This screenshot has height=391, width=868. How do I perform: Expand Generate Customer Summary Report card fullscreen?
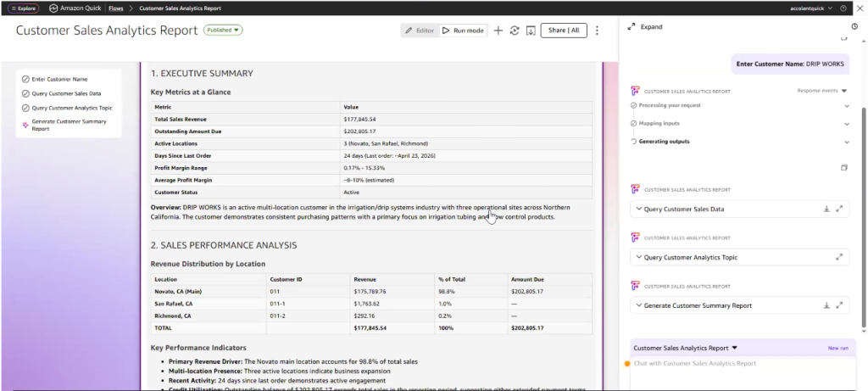tap(839, 305)
